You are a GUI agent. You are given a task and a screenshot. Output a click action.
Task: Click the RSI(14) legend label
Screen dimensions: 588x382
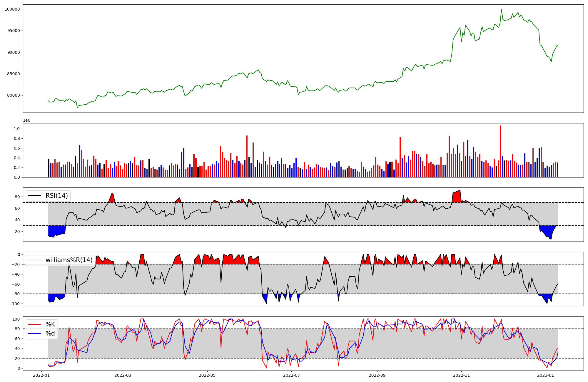coord(56,196)
